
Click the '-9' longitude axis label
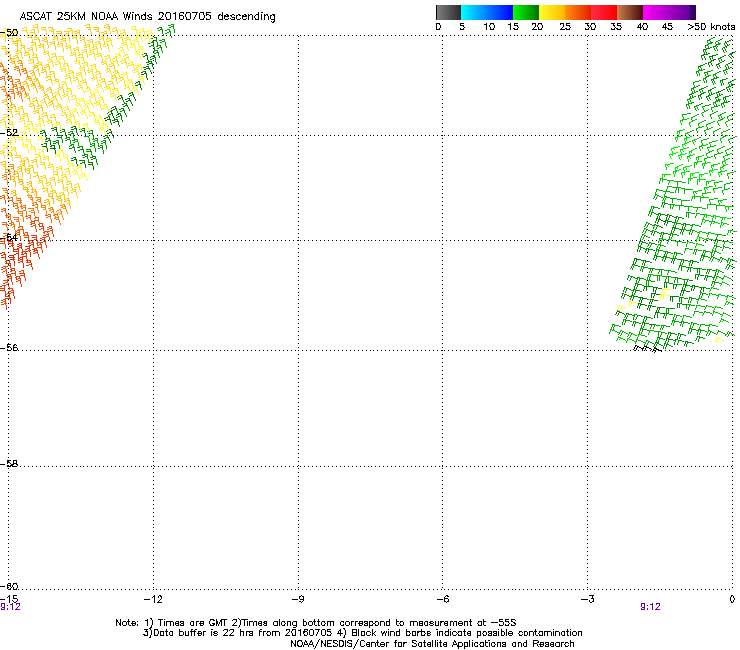point(297,599)
